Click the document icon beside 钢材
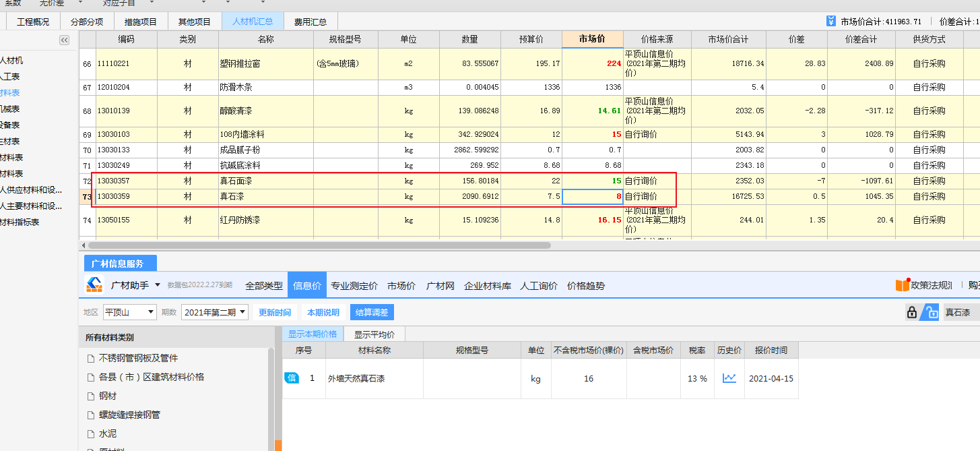The image size is (980, 451). pyautogui.click(x=91, y=396)
